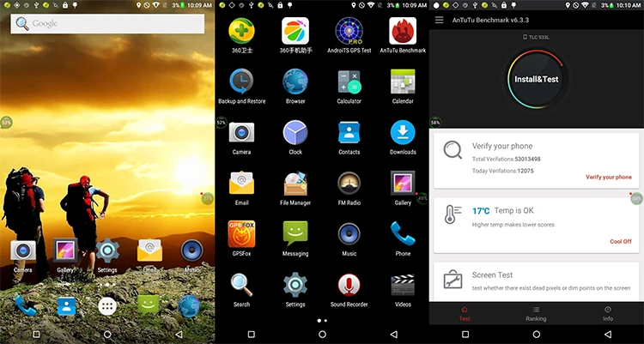Open the app drawer from the home dock
Screen dimensions: 644x344
(x=107, y=306)
